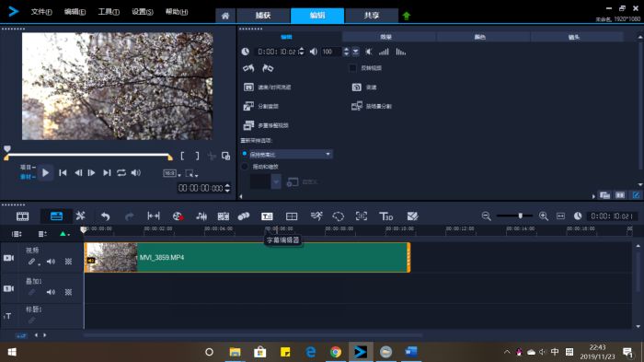Open the green chapter/cue point menu
The height and width of the screenshot is (362, 644).
(x=64, y=234)
